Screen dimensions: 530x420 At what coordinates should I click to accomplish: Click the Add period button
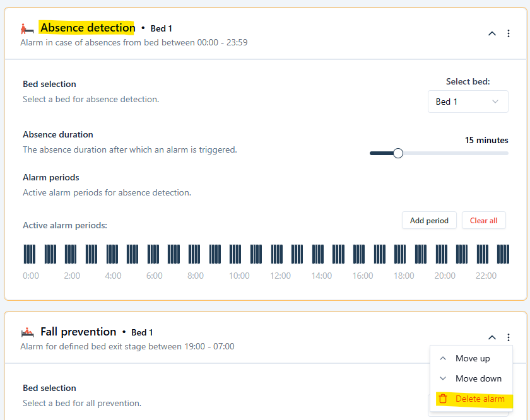click(x=429, y=220)
